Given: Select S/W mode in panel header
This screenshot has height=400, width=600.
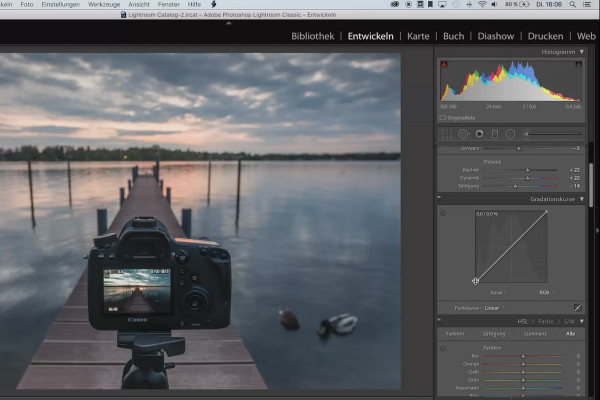Looking at the screenshot, I should (x=569, y=322).
